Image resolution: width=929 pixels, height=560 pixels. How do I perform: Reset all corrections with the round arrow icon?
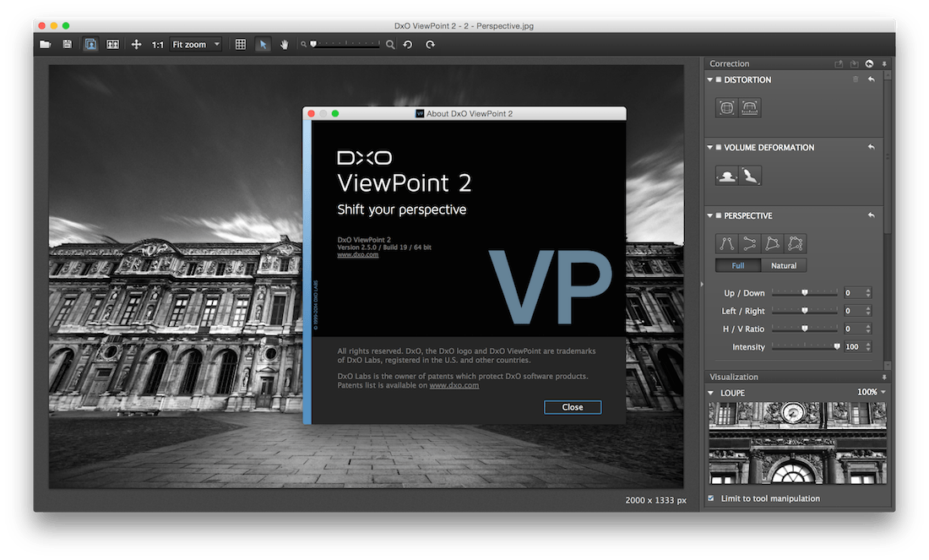869,64
